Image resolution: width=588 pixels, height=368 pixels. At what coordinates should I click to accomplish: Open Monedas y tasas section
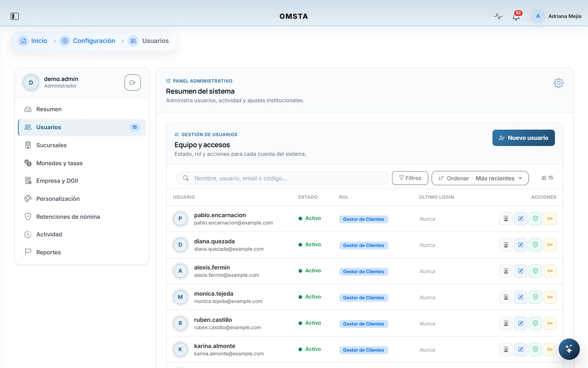[82, 163]
